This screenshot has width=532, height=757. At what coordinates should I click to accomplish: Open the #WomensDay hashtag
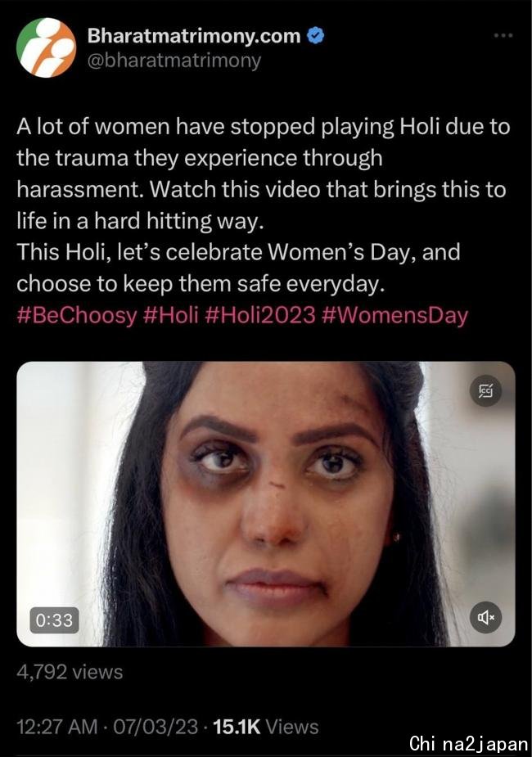tap(394, 316)
